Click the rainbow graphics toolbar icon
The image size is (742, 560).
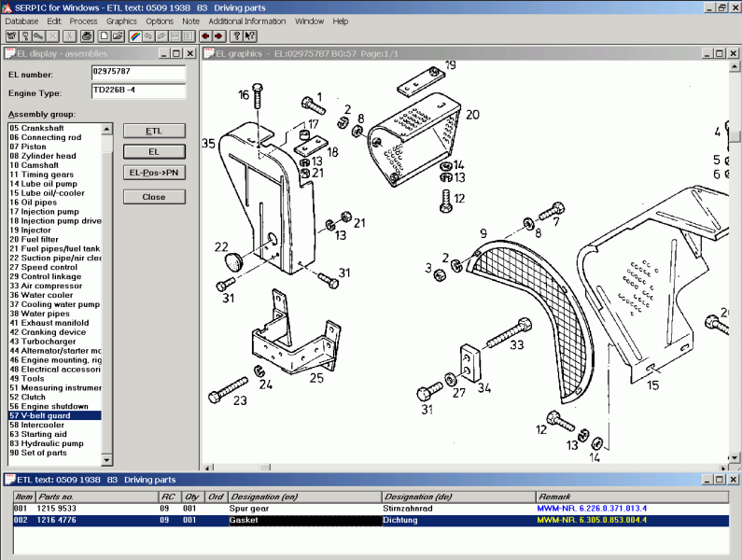[136, 36]
